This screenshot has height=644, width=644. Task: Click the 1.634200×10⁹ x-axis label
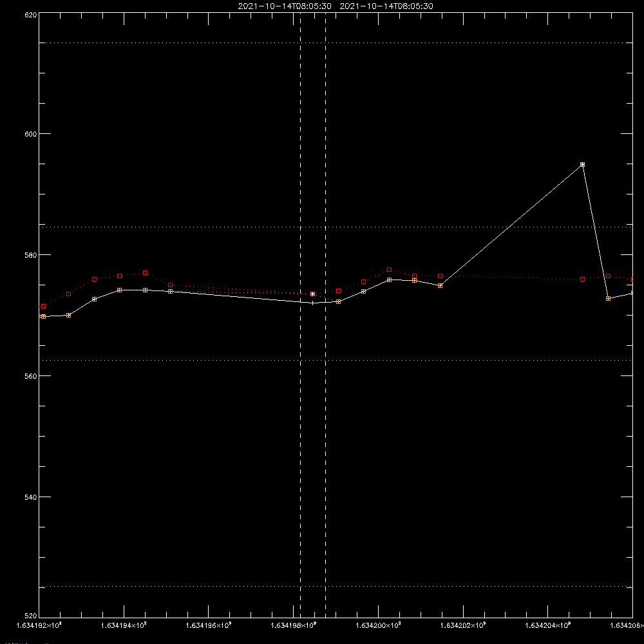point(378,625)
